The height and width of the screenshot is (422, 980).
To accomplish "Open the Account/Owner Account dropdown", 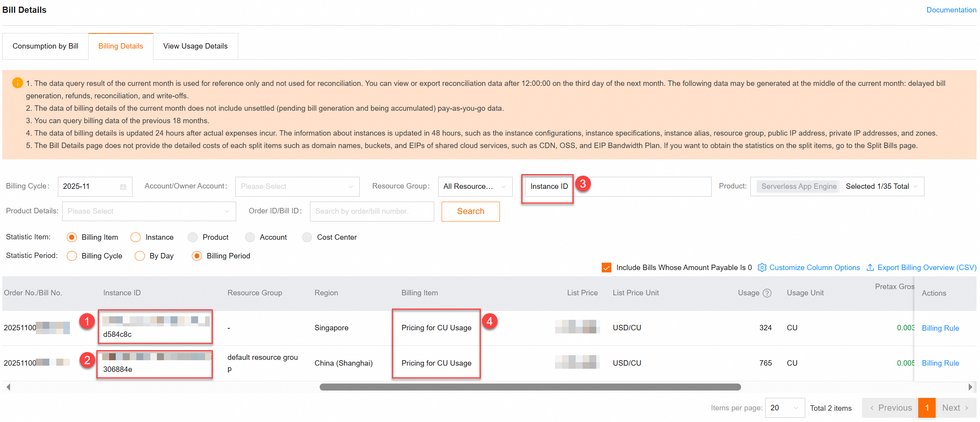I will [x=297, y=187].
